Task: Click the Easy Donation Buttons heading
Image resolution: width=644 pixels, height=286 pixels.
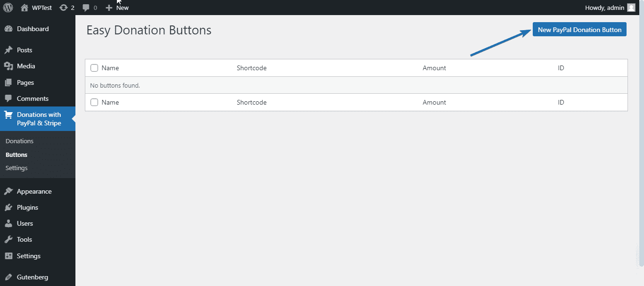Action: (149, 30)
